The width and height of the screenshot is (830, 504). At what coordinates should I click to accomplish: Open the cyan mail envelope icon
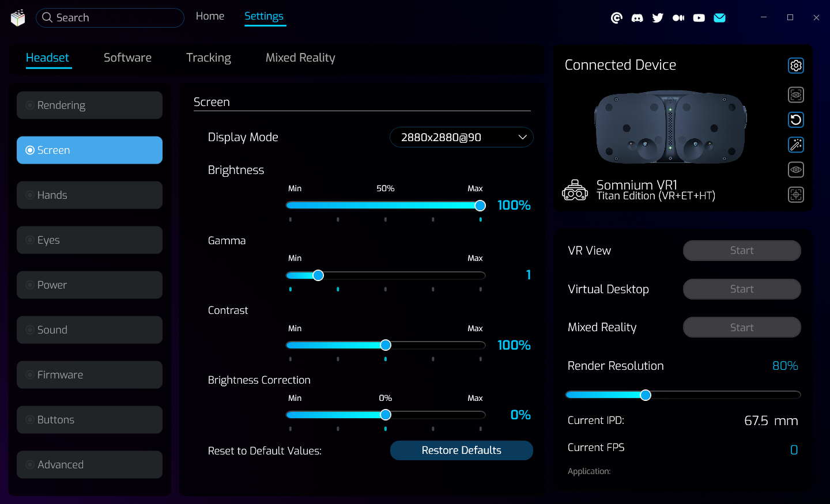(720, 18)
